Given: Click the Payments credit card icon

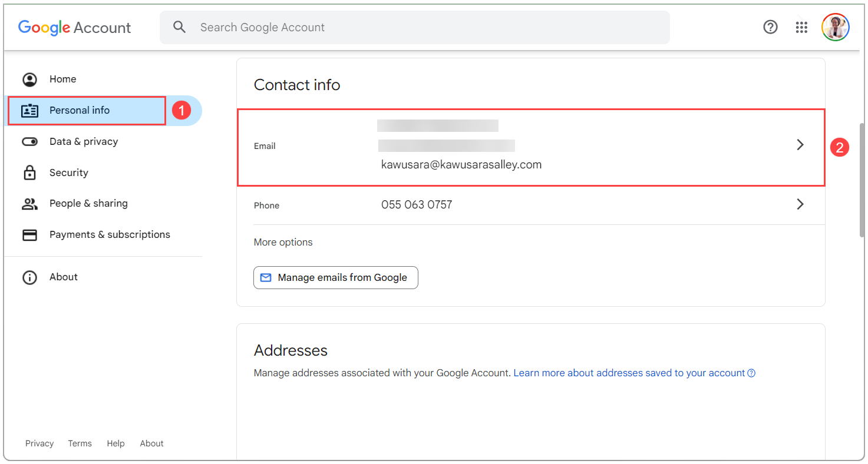Looking at the screenshot, I should coord(29,235).
